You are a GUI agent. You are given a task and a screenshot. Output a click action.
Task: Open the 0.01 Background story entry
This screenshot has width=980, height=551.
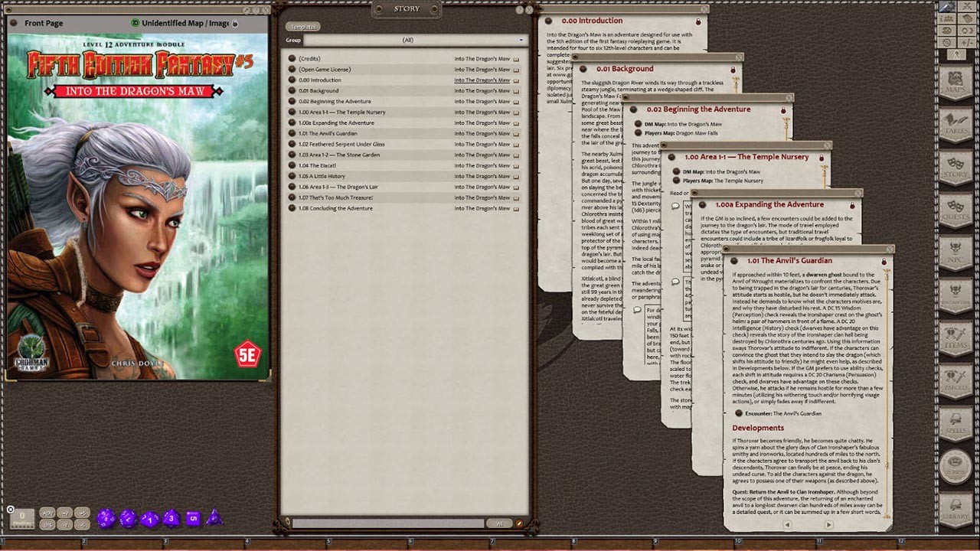pyautogui.click(x=319, y=90)
